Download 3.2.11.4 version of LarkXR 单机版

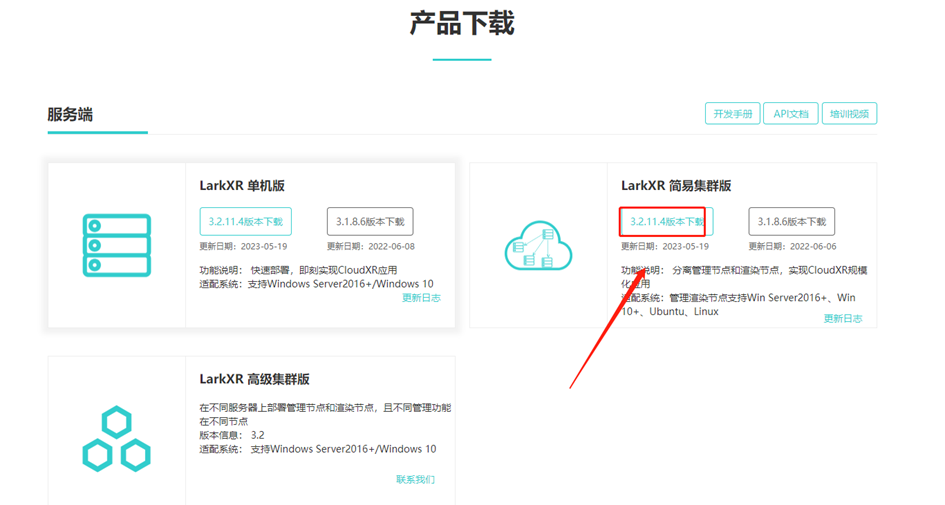[x=246, y=222]
